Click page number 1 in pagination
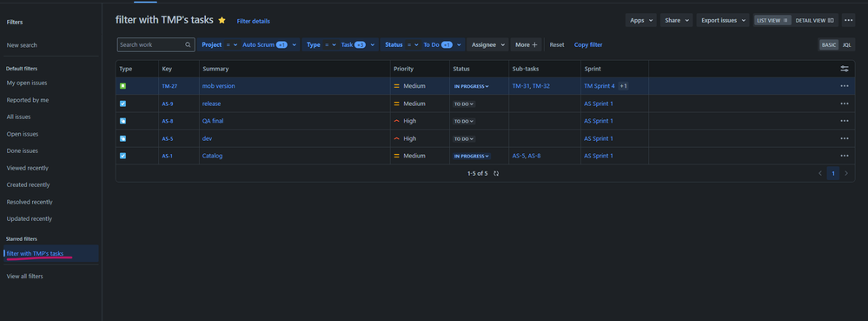Viewport: 868px width, 321px height. click(x=833, y=173)
